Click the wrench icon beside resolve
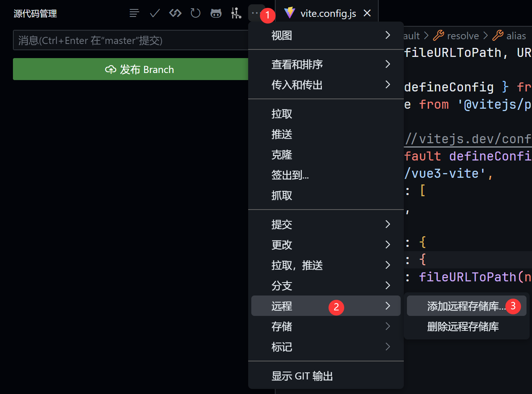The height and width of the screenshot is (394, 532). tap(439, 35)
